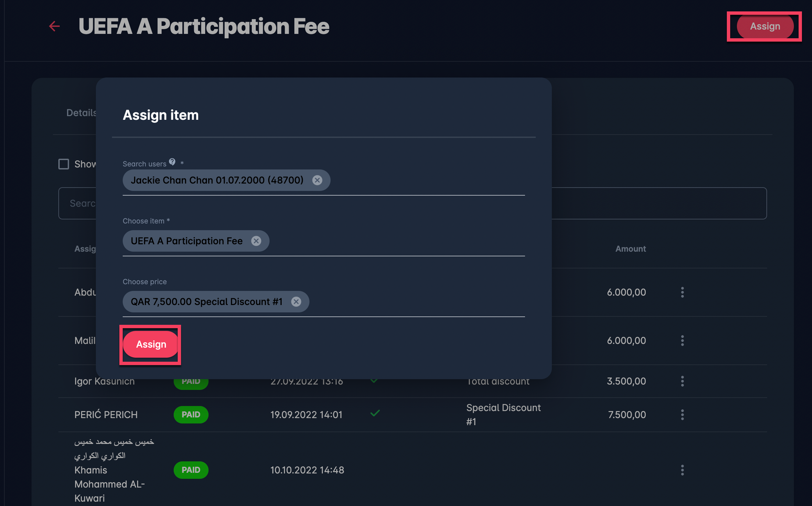This screenshot has height=506, width=812.
Task: Open the options menu for the 3.500,00 row
Action: [x=682, y=381]
